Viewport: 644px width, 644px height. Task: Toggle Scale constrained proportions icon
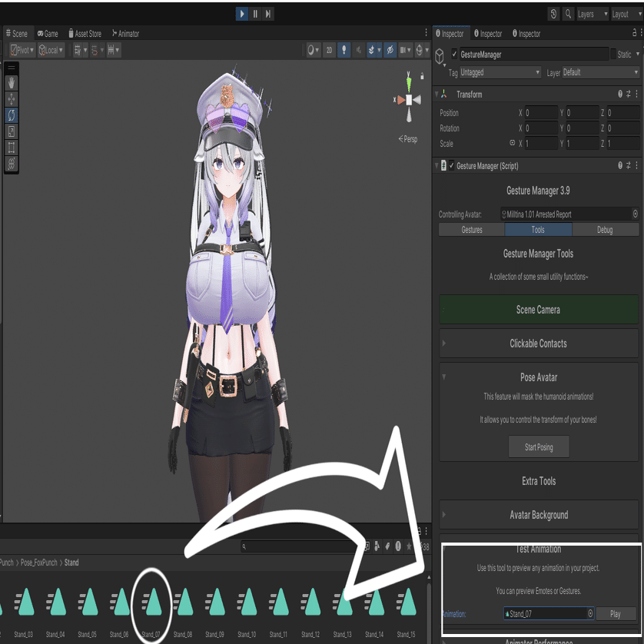tap(512, 143)
